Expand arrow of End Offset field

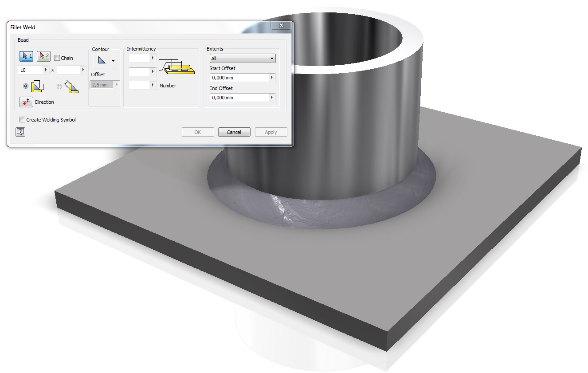(x=273, y=98)
